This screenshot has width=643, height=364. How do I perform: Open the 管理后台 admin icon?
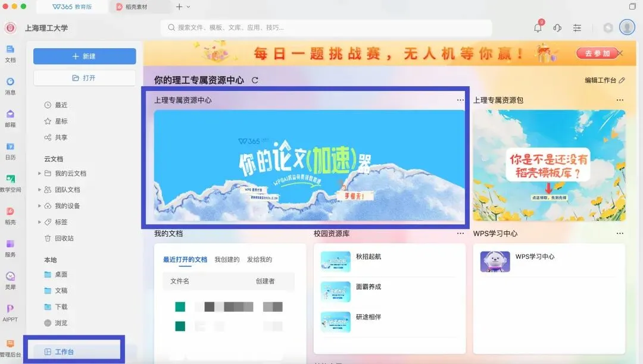[10, 348]
